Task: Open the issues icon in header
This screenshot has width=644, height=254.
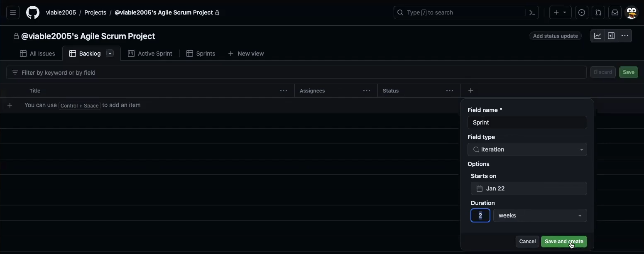Action: coord(582,12)
